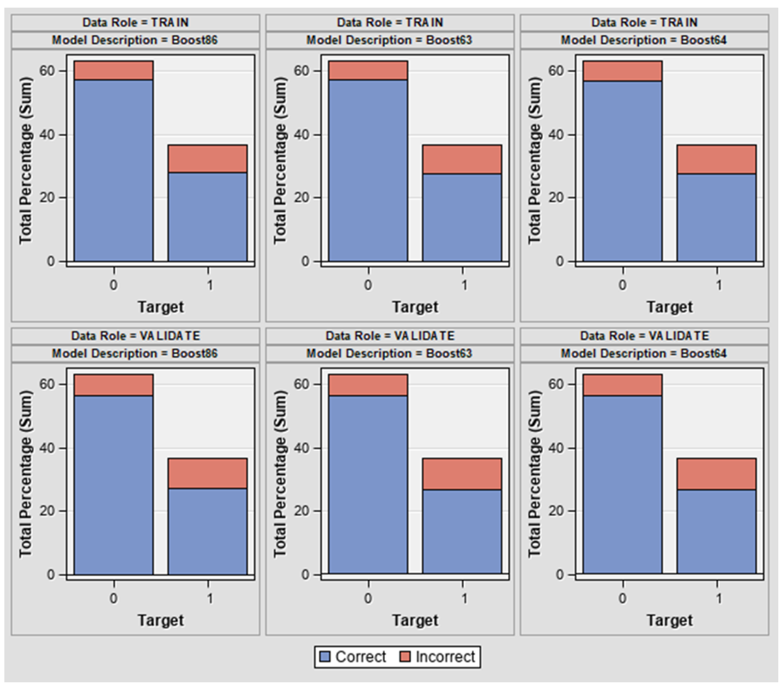Select blue Correct bar for target 1 in VALIDATE Boost86

(207, 531)
